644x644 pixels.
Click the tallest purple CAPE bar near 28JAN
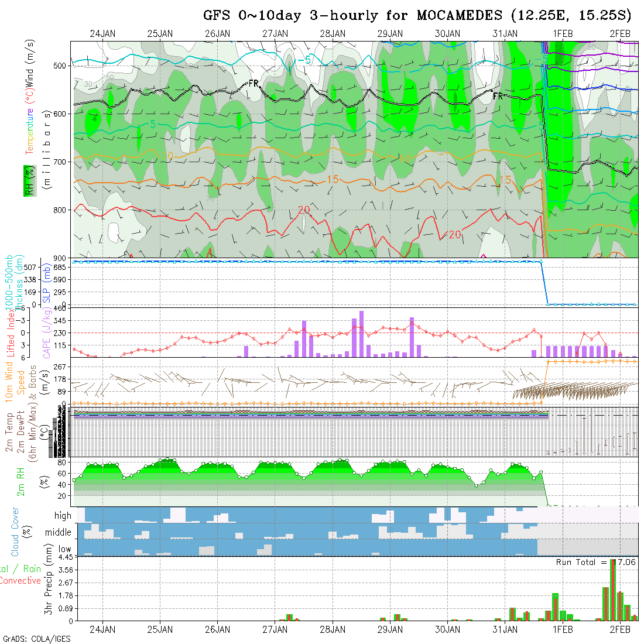(x=361, y=334)
